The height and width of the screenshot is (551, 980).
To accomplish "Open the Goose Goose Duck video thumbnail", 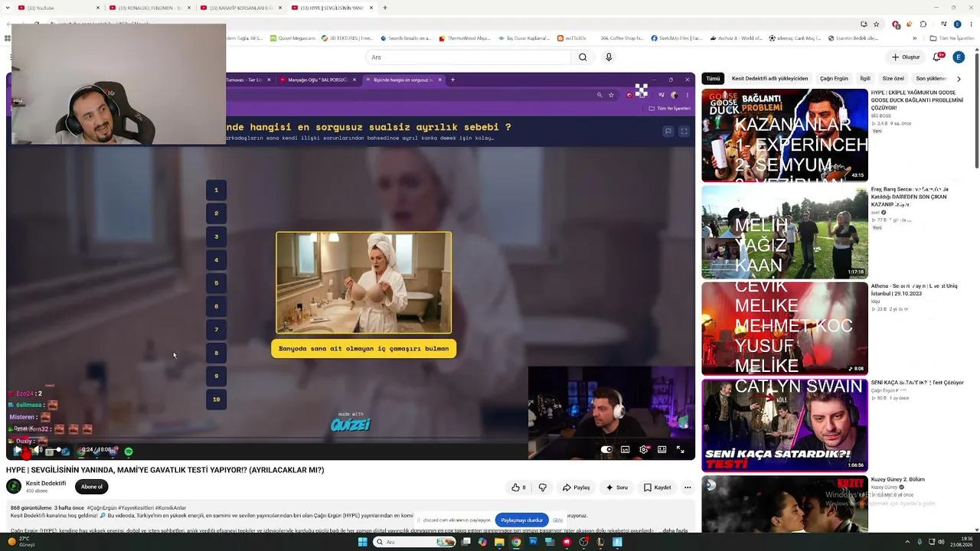I will (785, 135).
